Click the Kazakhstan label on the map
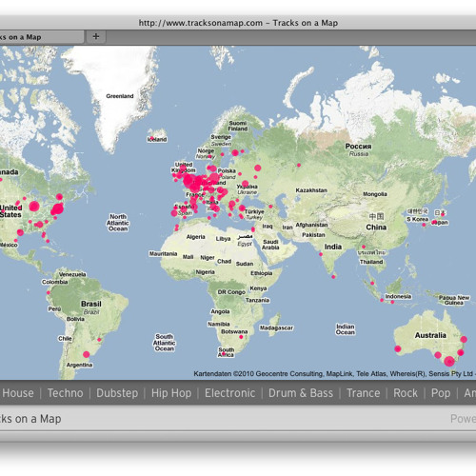The image size is (476, 476). click(311, 190)
